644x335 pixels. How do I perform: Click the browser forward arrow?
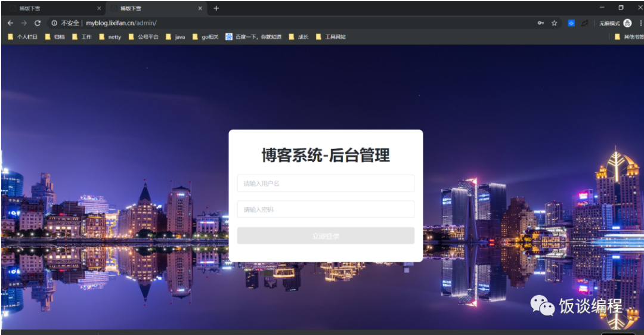(24, 23)
